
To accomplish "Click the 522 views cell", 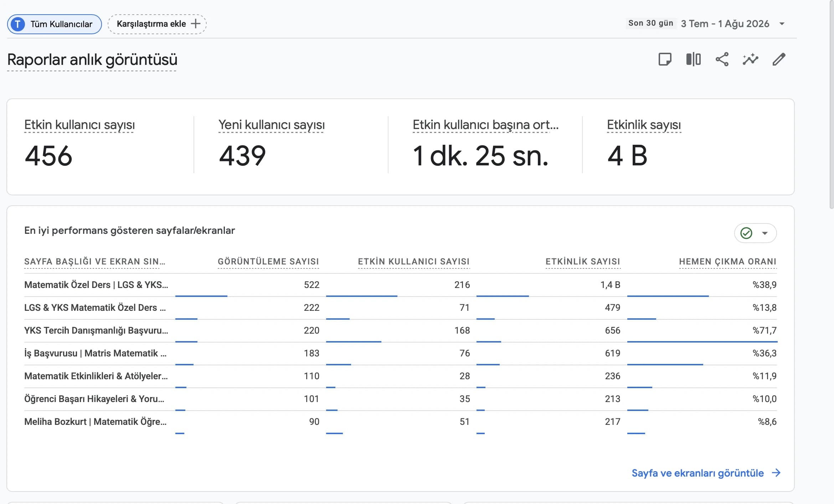I will coord(312,285).
